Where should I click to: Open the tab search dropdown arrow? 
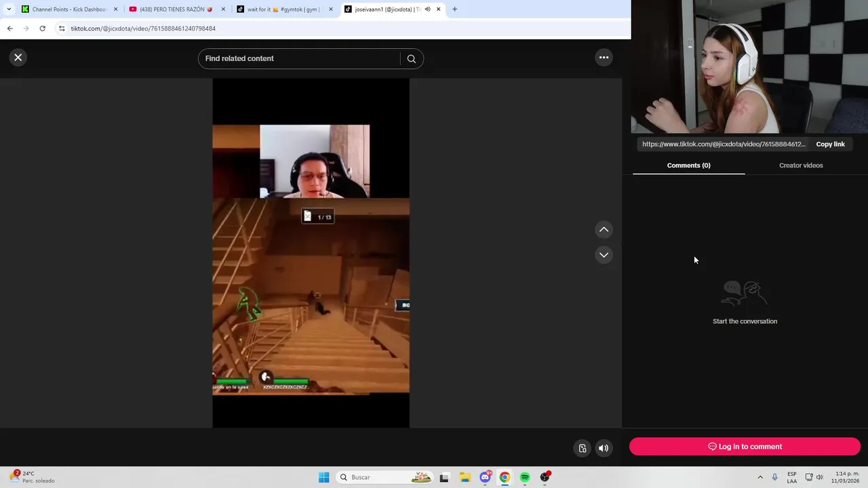click(9, 9)
